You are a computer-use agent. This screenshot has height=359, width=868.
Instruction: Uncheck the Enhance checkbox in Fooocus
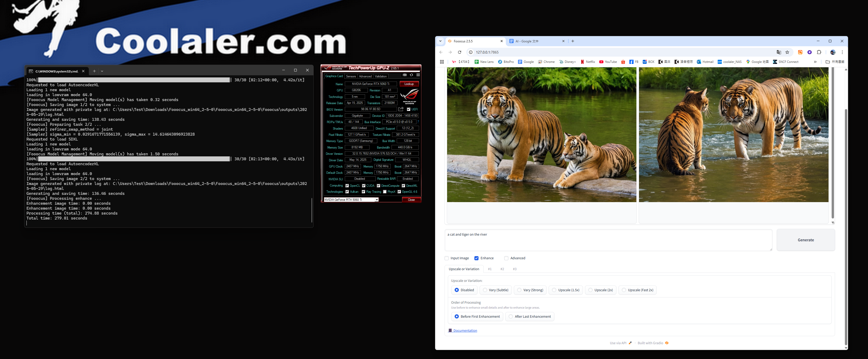point(476,258)
